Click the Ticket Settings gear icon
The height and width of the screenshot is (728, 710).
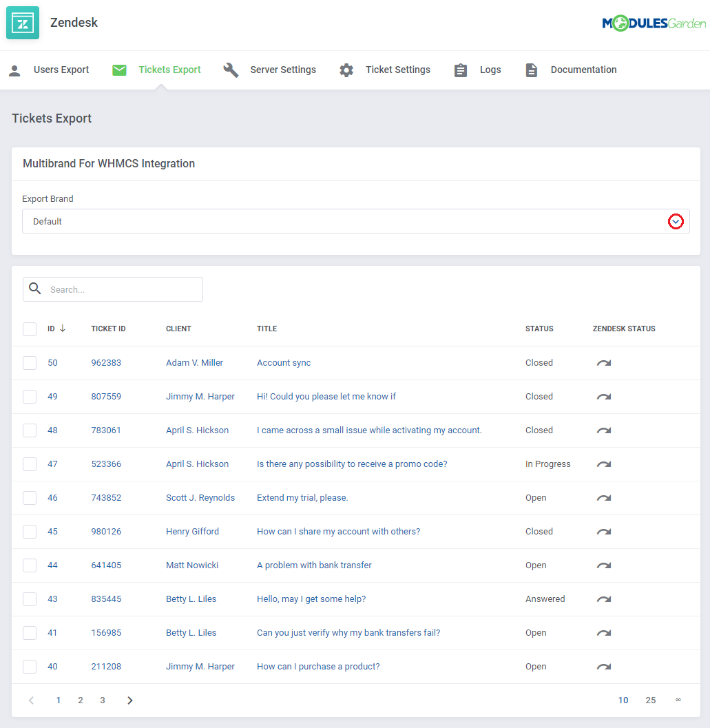coord(346,70)
